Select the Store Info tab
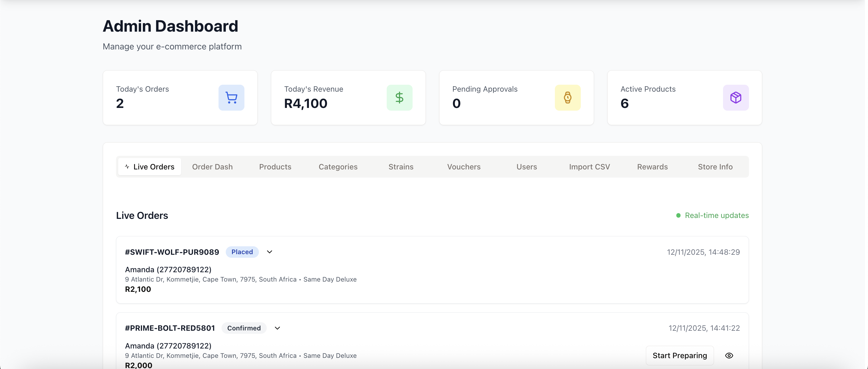The height and width of the screenshot is (369, 868). coord(715,167)
